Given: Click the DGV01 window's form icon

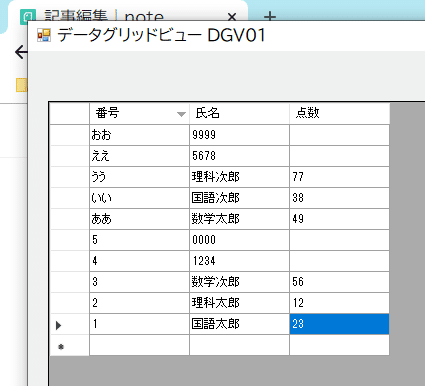Looking at the screenshot, I should pyautogui.click(x=44, y=35).
